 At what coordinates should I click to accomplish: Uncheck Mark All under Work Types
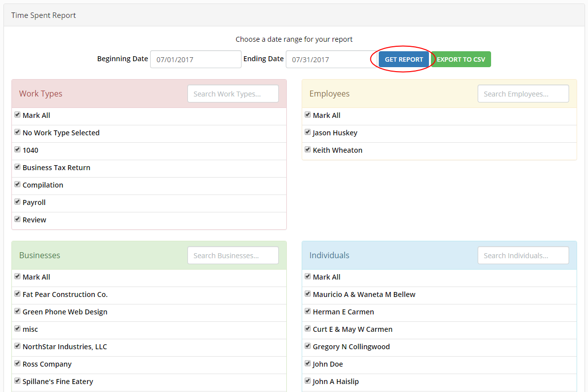tap(17, 114)
